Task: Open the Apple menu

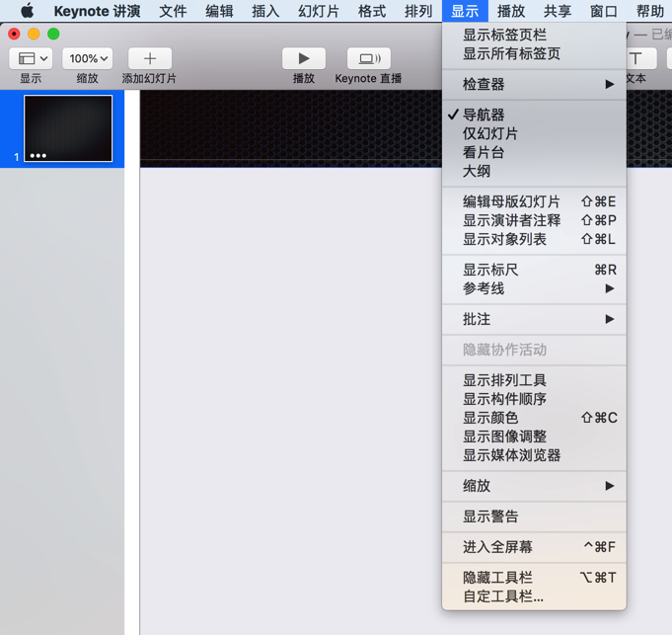Action: (28, 11)
